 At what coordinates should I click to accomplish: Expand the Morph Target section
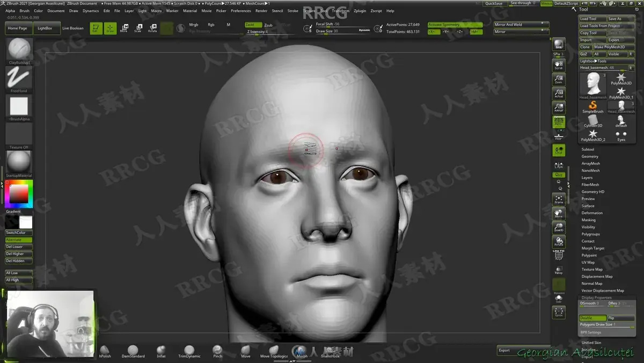pos(593,248)
